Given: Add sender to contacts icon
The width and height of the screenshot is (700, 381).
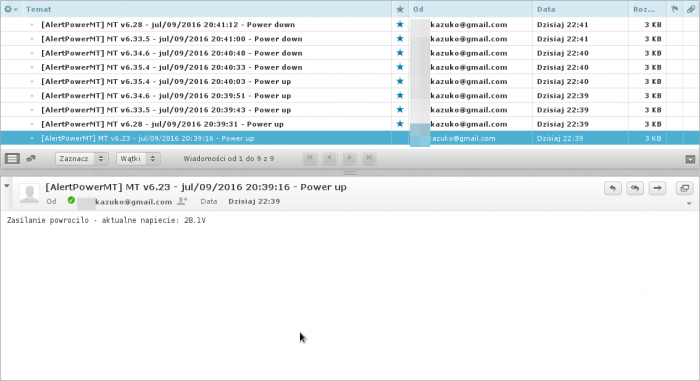Looking at the screenshot, I should pos(182,201).
